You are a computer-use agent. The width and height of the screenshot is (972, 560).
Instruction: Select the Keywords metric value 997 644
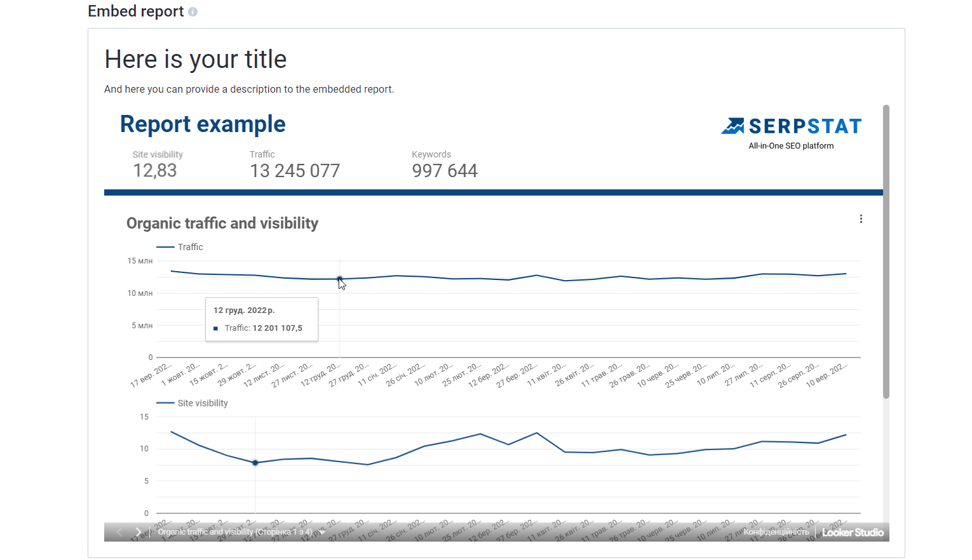pyautogui.click(x=445, y=170)
